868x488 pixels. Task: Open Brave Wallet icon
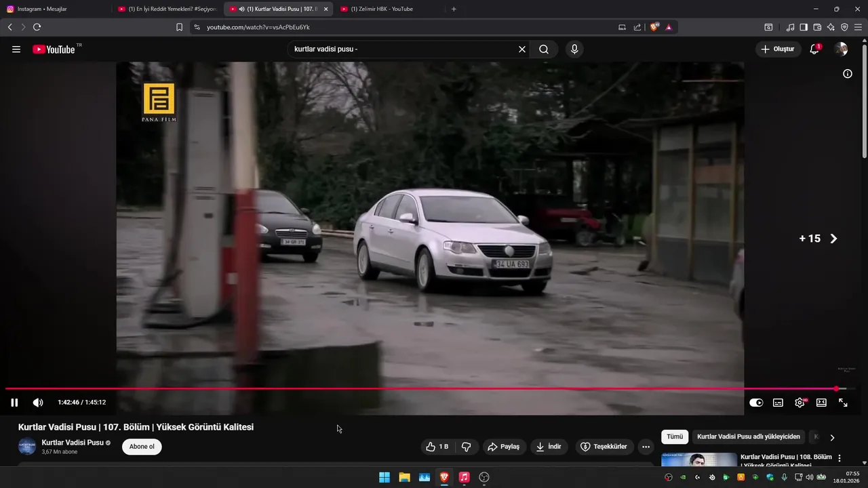pyautogui.click(x=817, y=27)
